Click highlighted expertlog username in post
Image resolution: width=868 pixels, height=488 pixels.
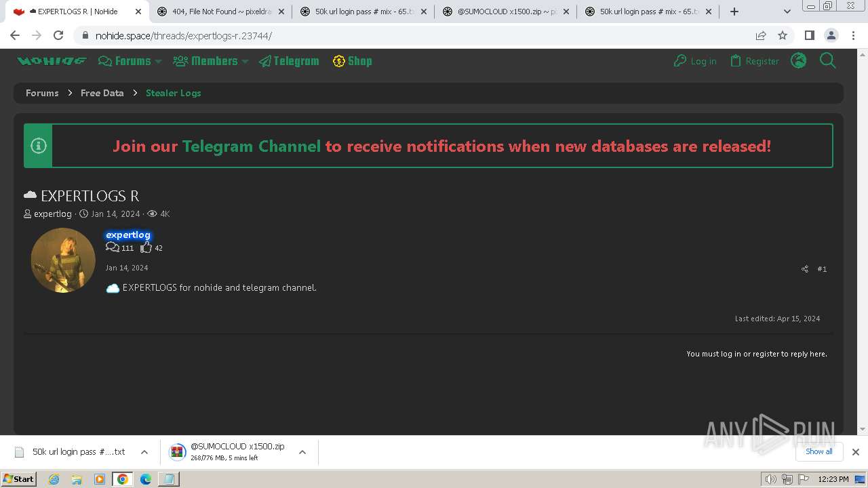point(128,235)
